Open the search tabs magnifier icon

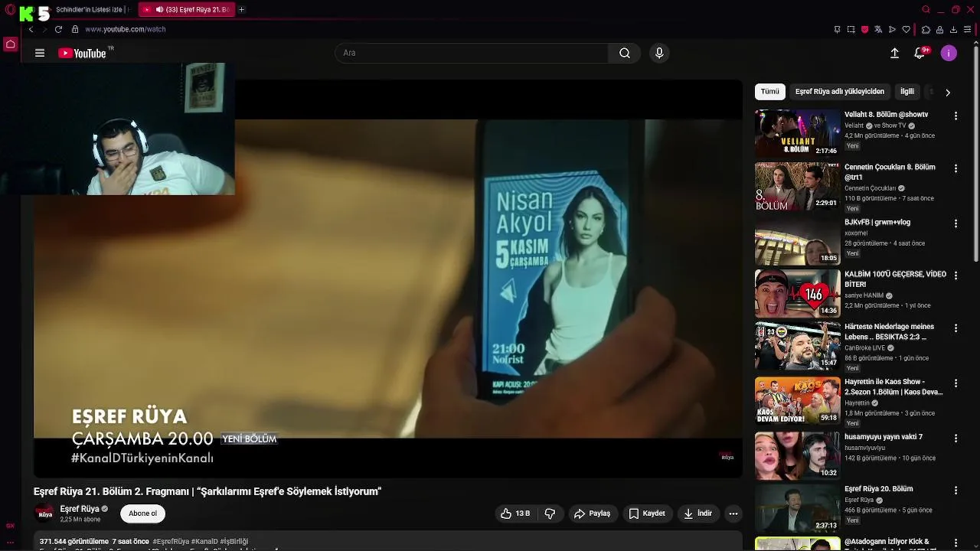pos(926,9)
